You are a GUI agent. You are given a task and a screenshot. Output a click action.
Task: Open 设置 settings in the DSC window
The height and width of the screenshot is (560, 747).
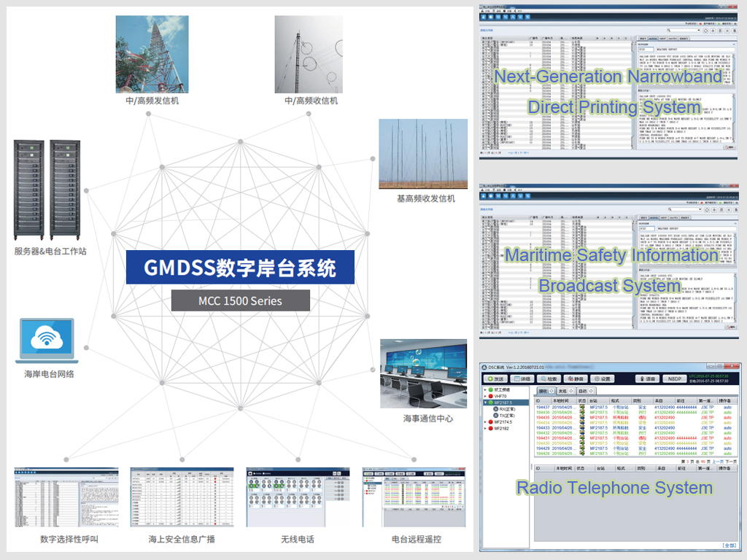point(602,379)
